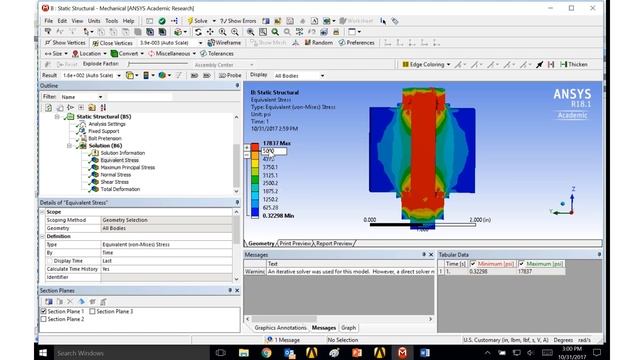
Task: Click the Fixed Support icon in outline
Action: [x=82, y=131]
